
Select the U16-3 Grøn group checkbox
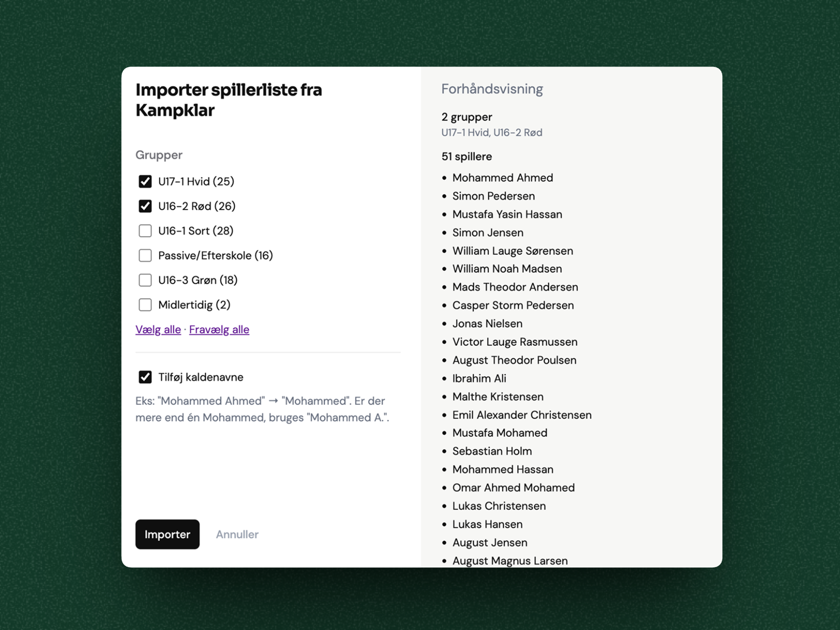(x=145, y=280)
